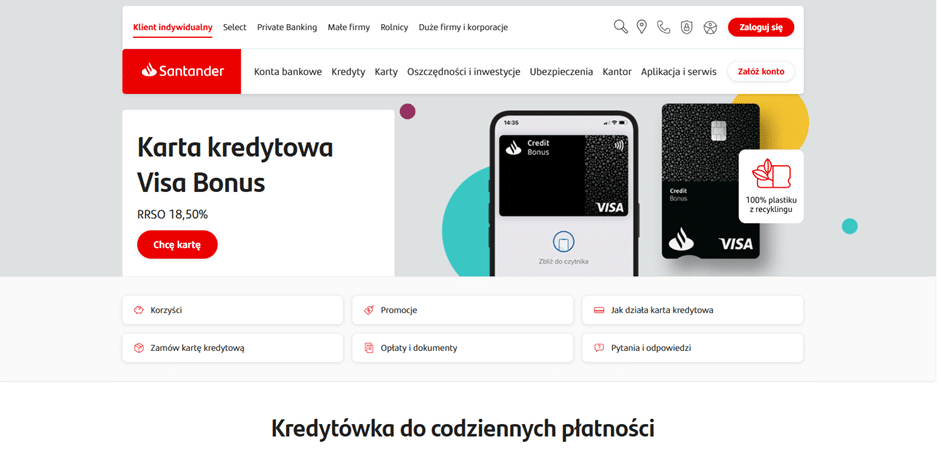Open the search magnifier icon

[621, 27]
